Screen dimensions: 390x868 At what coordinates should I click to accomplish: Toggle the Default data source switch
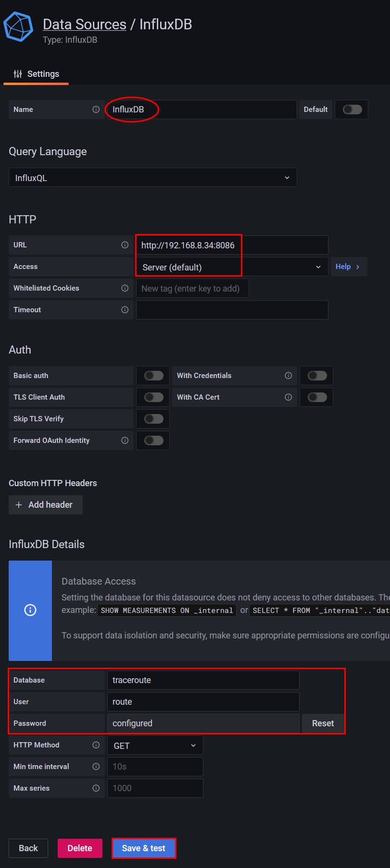[352, 110]
